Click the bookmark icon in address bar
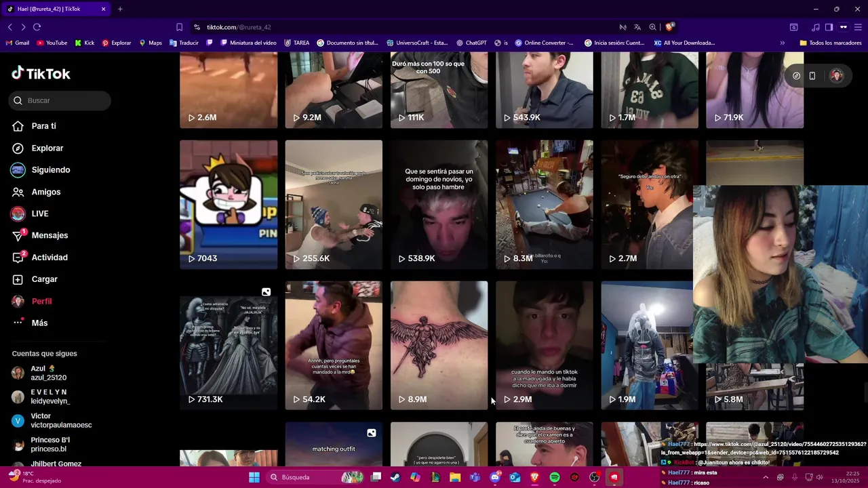 (x=179, y=27)
